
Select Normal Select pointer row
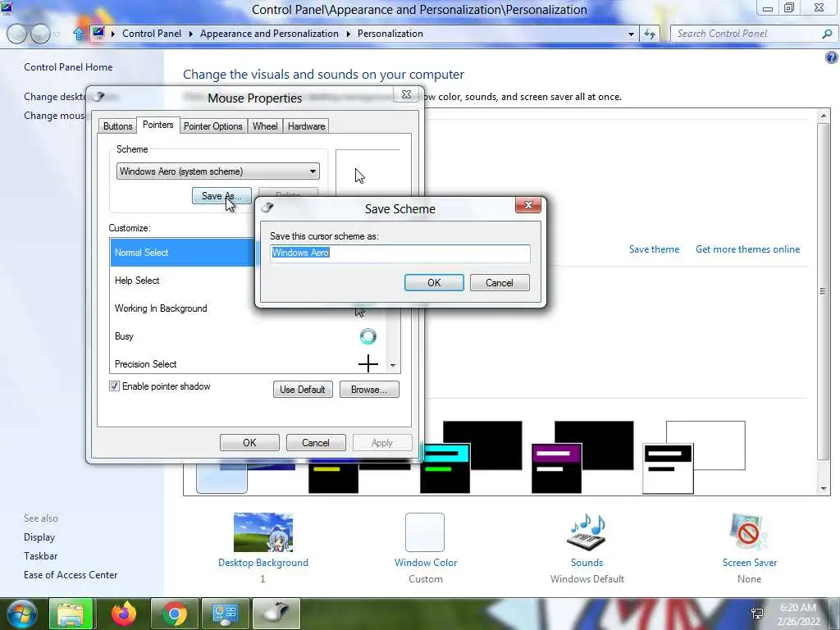pyautogui.click(x=182, y=253)
